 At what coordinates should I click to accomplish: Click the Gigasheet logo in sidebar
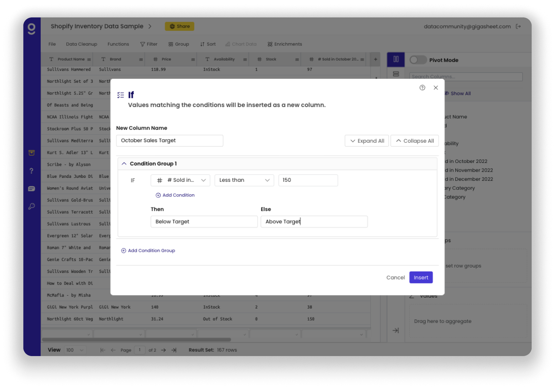click(32, 29)
